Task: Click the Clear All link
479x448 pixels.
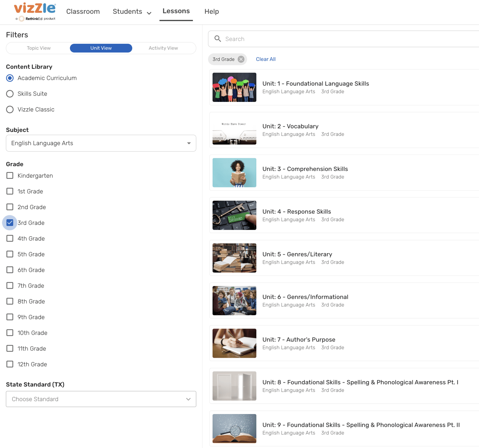Action: coord(266,59)
